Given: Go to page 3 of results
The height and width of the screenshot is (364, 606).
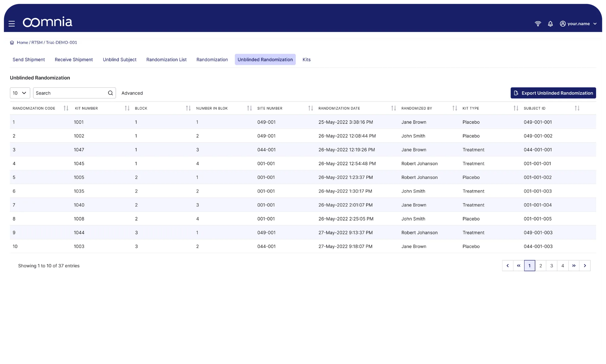Looking at the screenshot, I should coord(551,266).
